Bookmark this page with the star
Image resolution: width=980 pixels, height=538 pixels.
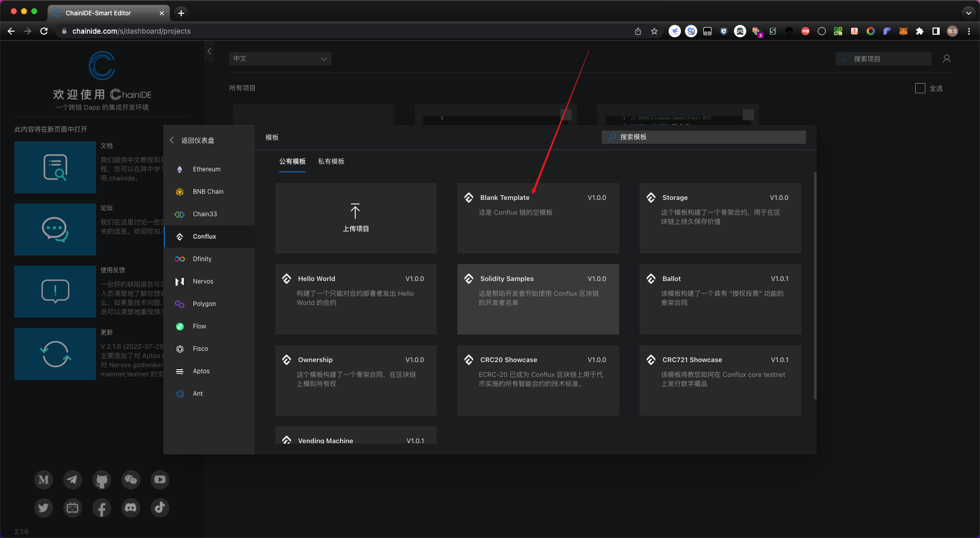tap(654, 31)
